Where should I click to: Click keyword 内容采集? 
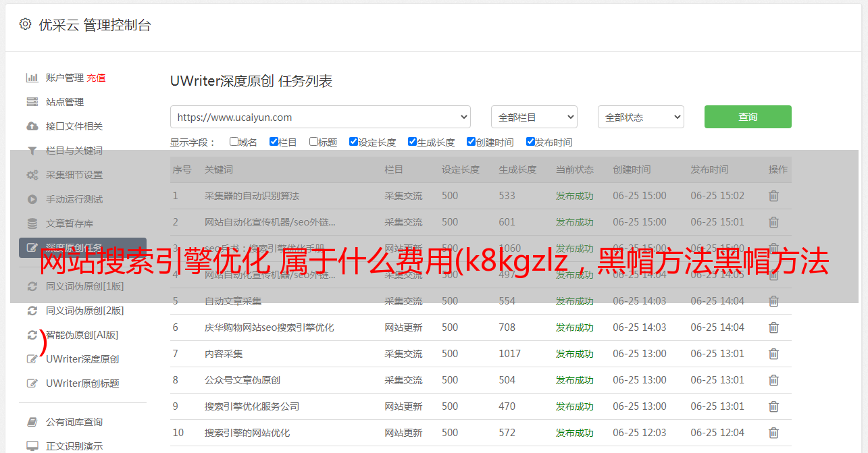tap(224, 354)
